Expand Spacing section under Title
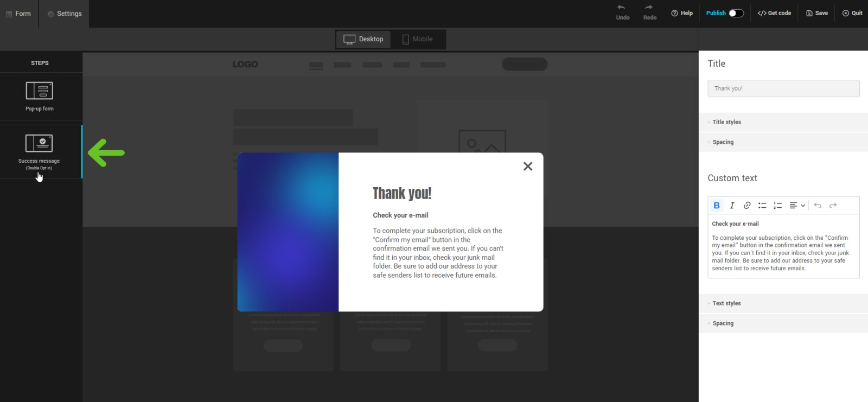The width and height of the screenshot is (868, 402). [723, 142]
